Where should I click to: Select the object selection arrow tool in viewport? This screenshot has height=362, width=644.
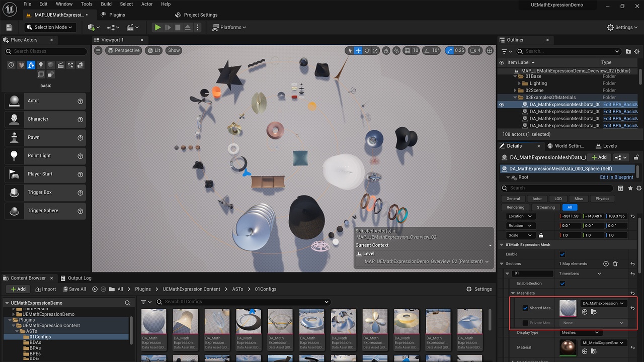click(x=350, y=50)
